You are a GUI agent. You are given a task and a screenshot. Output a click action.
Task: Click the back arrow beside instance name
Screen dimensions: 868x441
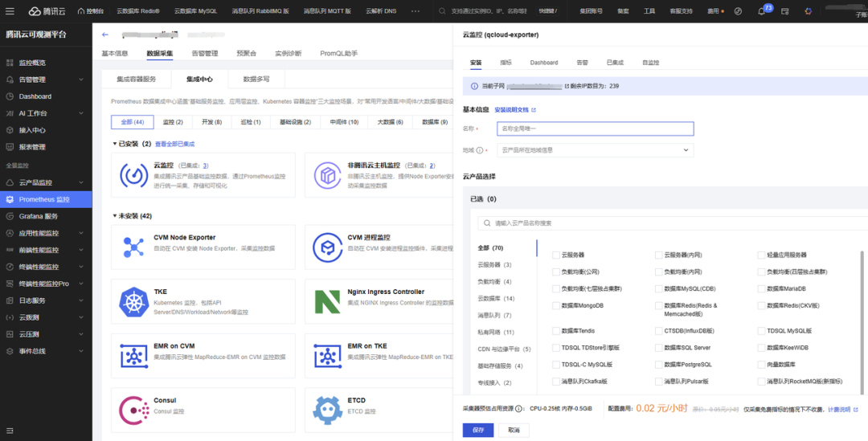[x=106, y=35]
